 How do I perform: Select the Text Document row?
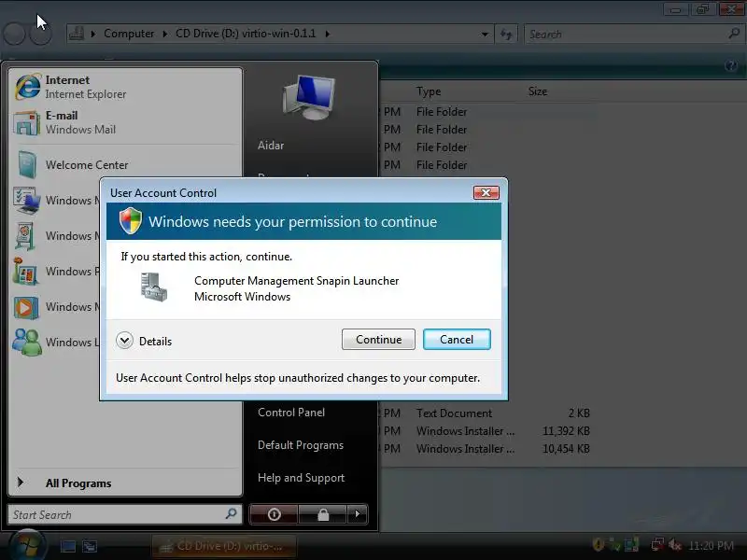pos(486,413)
